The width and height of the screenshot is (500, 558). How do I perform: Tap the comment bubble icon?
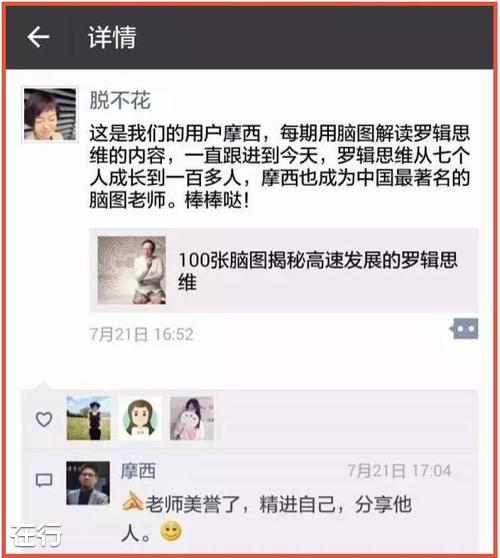pyautogui.click(x=44, y=480)
